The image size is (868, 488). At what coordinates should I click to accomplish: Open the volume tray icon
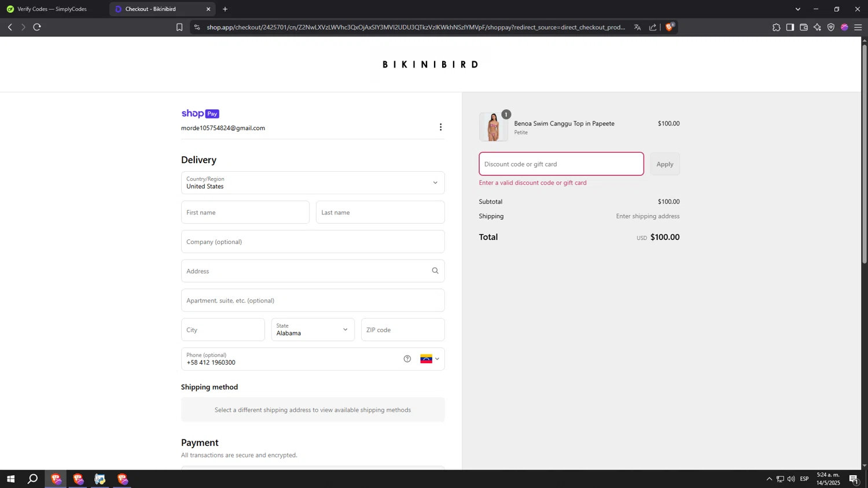791,479
